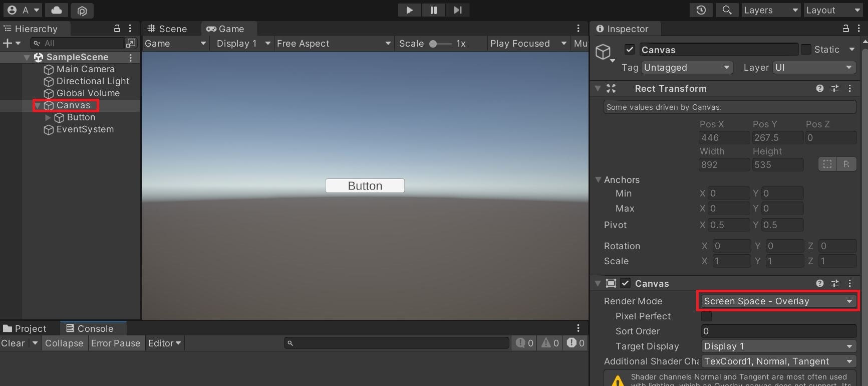Open the Game view mode dropdown
This screenshot has height=386, width=868.
coord(175,44)
